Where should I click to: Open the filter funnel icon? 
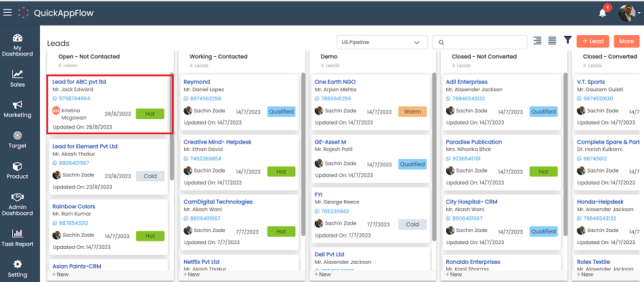(567, 41)
